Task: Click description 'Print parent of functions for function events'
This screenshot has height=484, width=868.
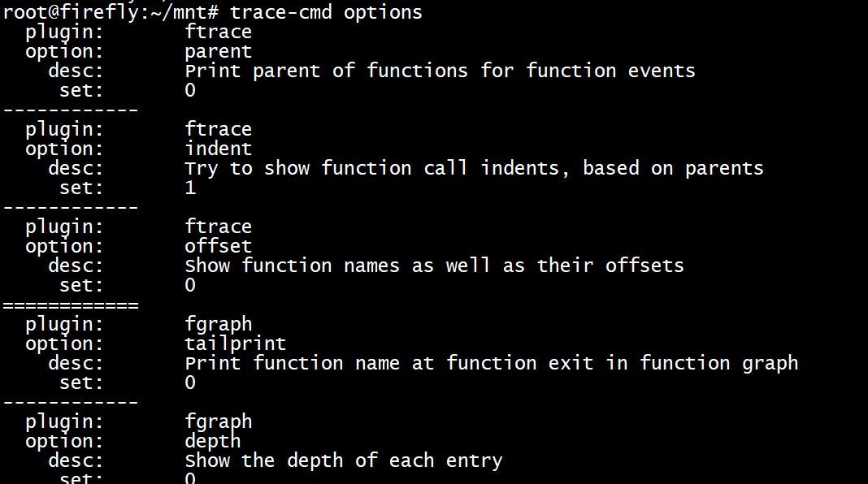Action: coord(440,71)
